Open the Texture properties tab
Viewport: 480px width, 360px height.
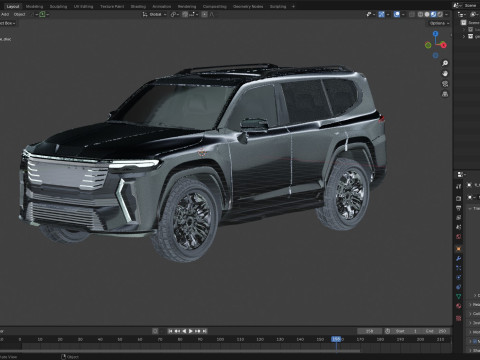tap(459, 318)
